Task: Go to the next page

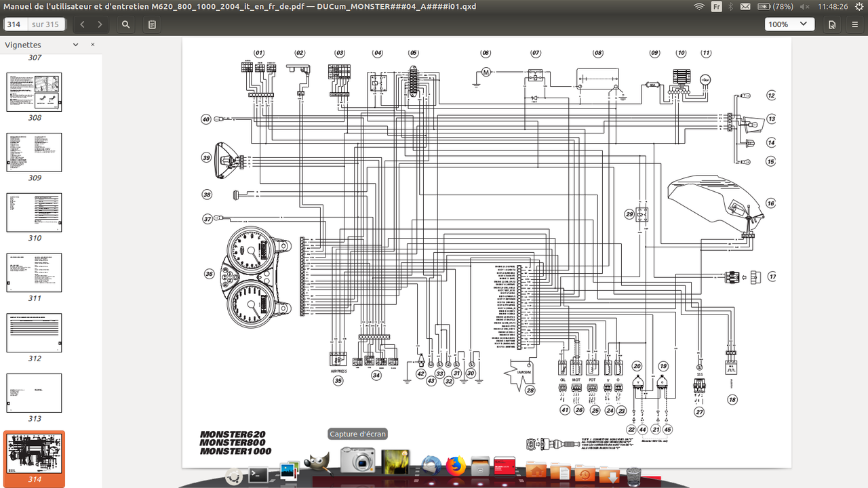Action: click(100, 24)
